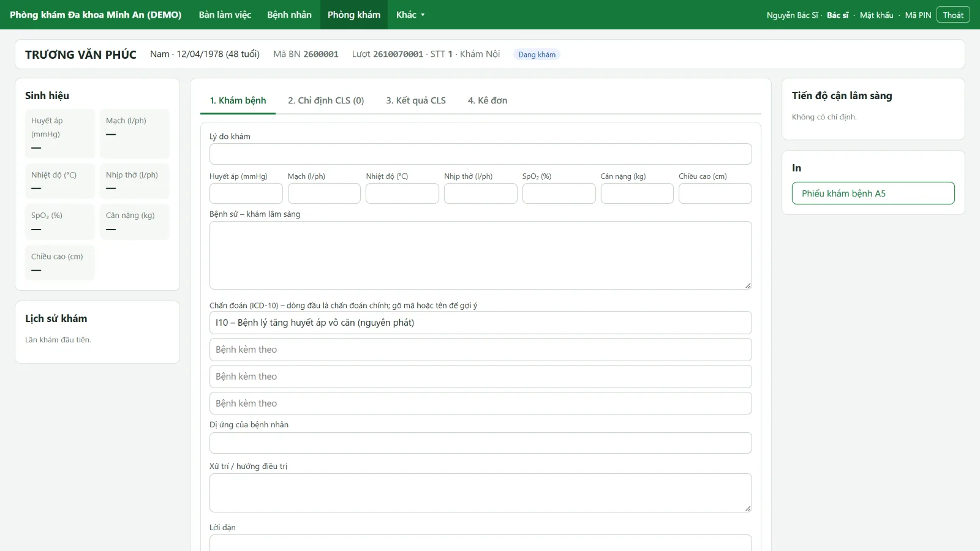Screen dimensions: 980x551
Task: Click patient name TRƯƠNG VĂN PHÚC
Action: (x=81, y=54)
